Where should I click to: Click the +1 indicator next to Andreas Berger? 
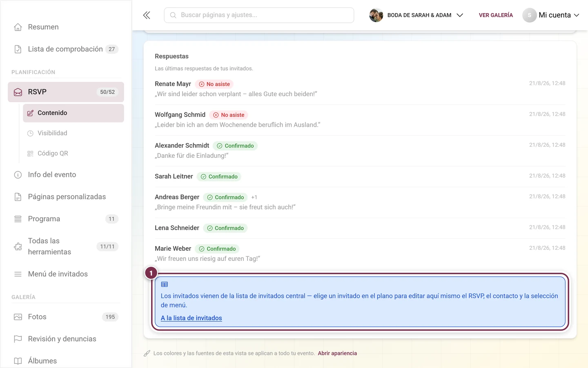pos(254,197)
